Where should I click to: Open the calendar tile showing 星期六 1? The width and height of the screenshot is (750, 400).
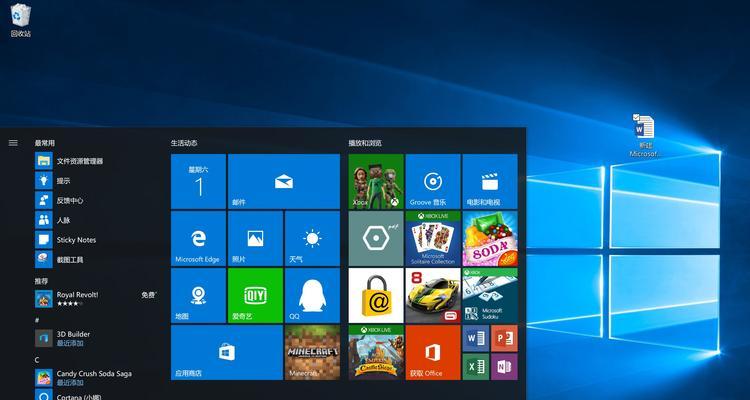tap(198, 181)
